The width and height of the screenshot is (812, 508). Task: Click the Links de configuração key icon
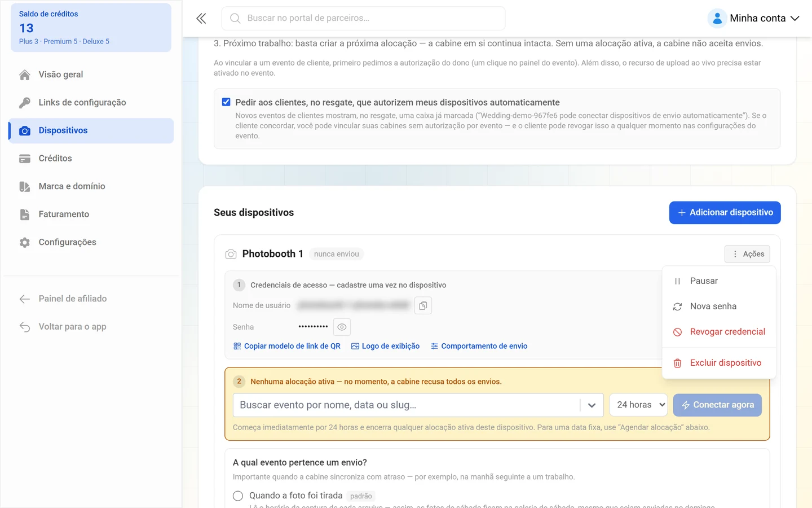pyautogui.click(x=25, y=103)
